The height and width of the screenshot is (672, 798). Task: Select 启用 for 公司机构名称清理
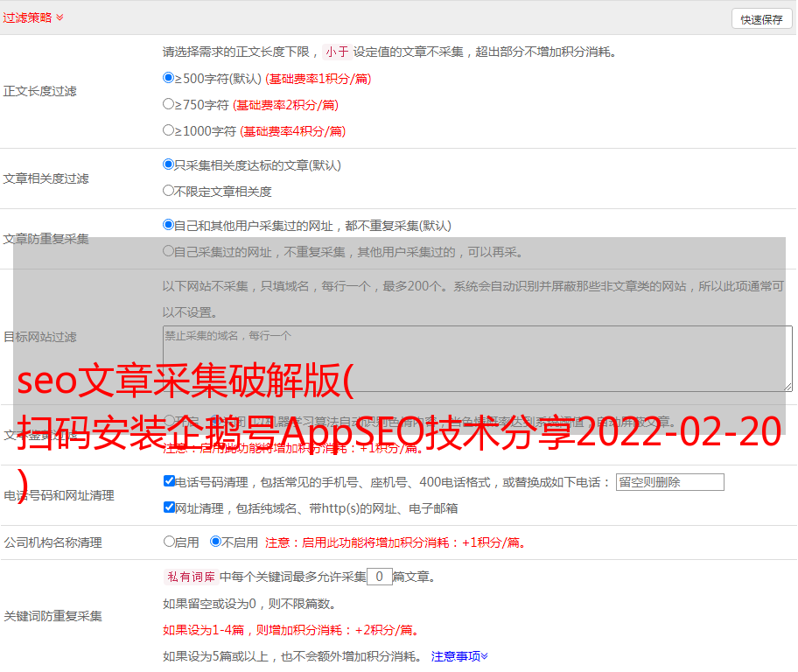169,542
